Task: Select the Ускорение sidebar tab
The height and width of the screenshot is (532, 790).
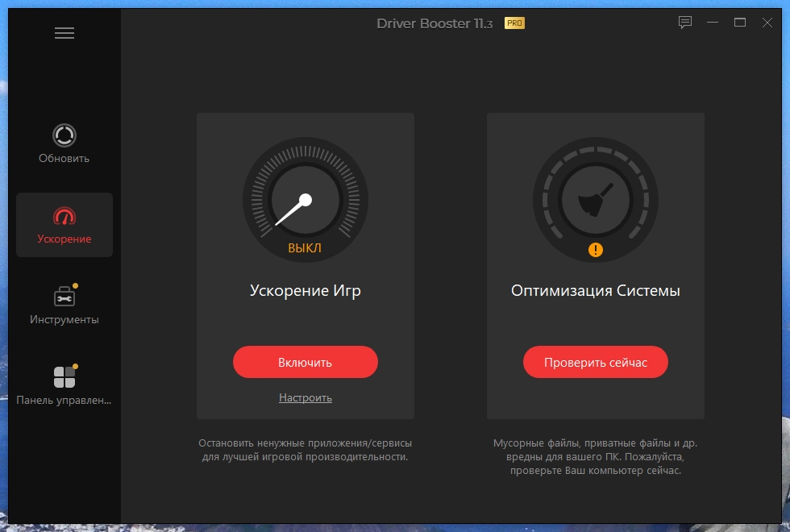Action: pyautogui.click(x=64, y=225)
